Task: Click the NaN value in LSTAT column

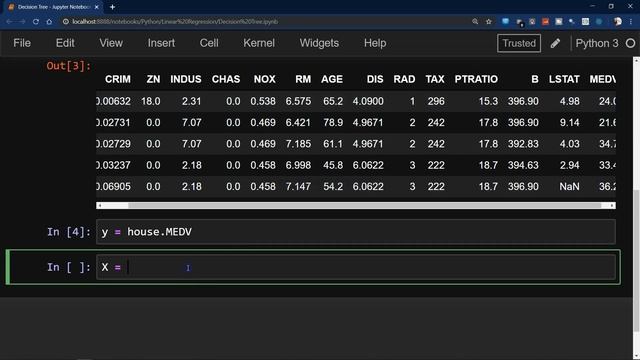Action: (569, 187)
